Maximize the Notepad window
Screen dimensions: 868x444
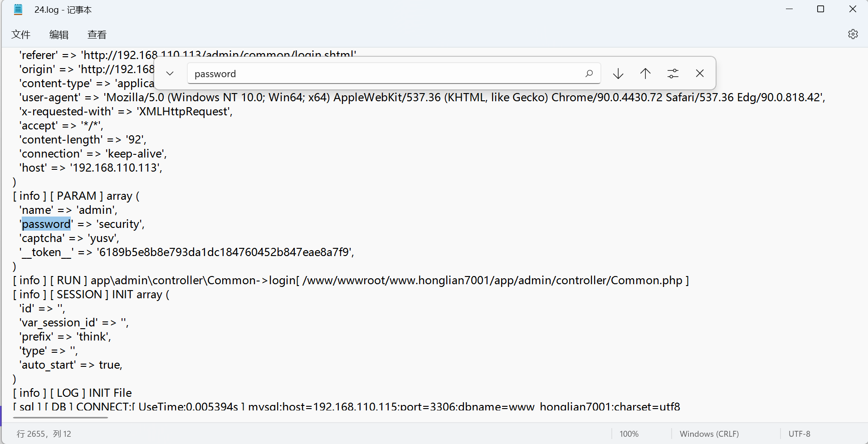coord(820,9)
